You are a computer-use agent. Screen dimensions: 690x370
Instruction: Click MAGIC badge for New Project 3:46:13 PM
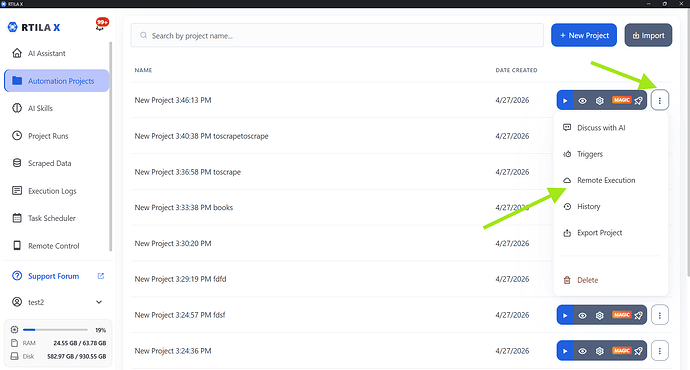point(621,100)
